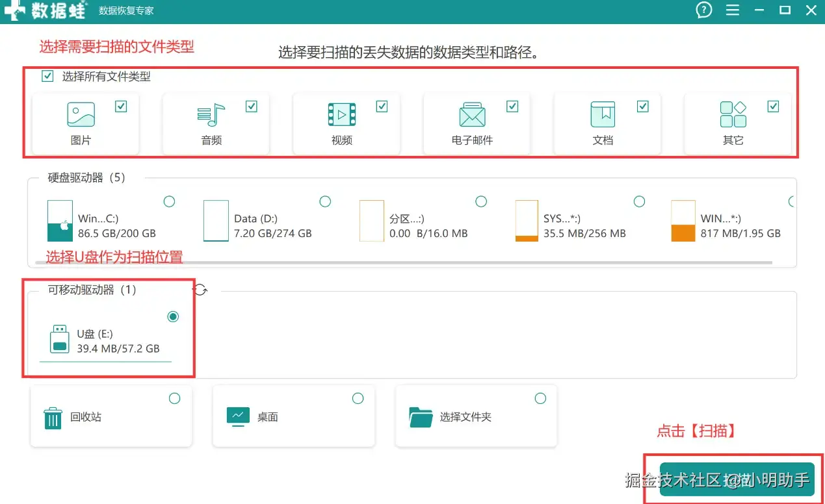
Task: Click the 35.5 MB/256 MB text
Action: (x=584, y=233)
